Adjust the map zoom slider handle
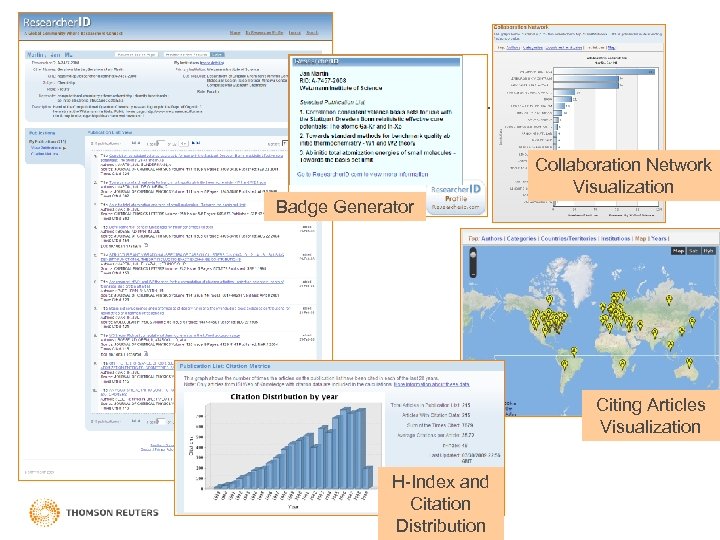 [473, 254]
